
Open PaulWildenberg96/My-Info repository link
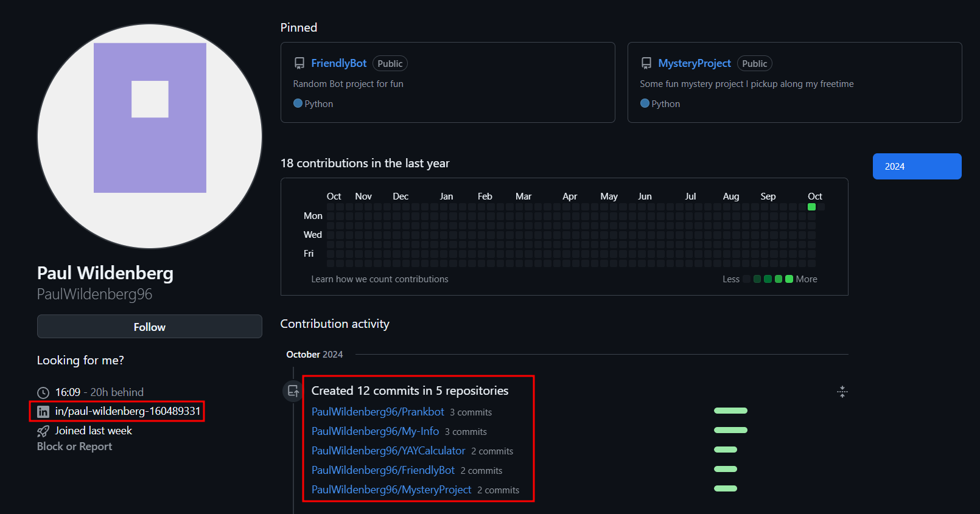(375, 431)
